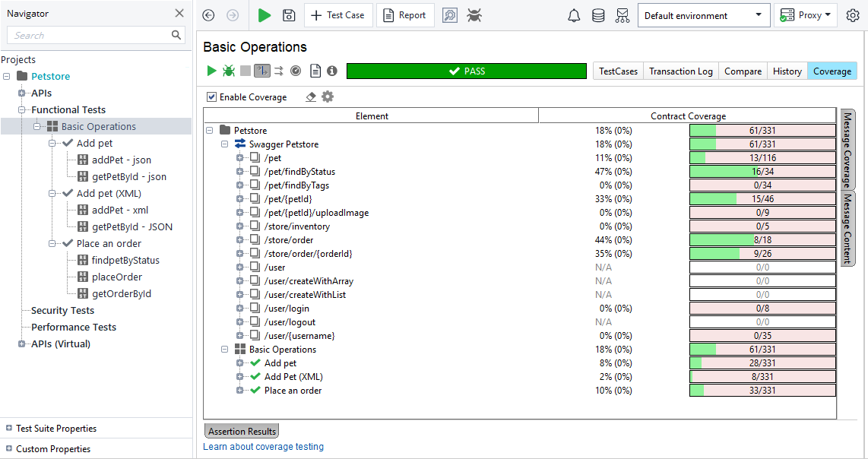
Task: Open the Learn about coverage testing link
Action: 263,447
